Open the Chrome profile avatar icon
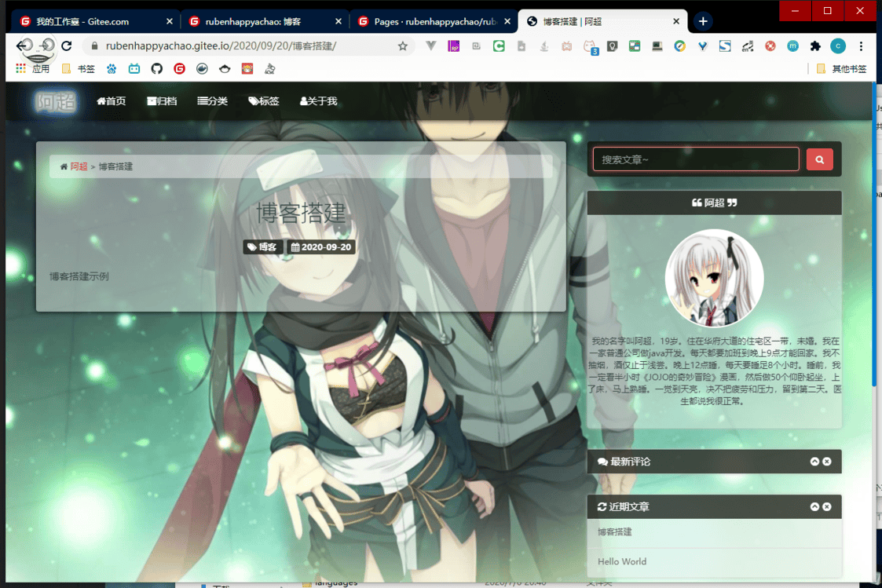This screenshot has height=588, width=882. [838, 46]
